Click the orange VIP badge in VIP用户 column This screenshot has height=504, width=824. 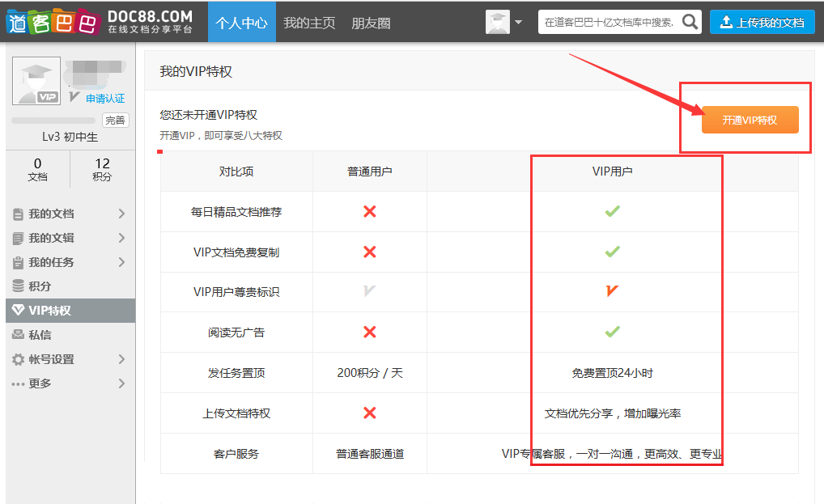(612, 291)
